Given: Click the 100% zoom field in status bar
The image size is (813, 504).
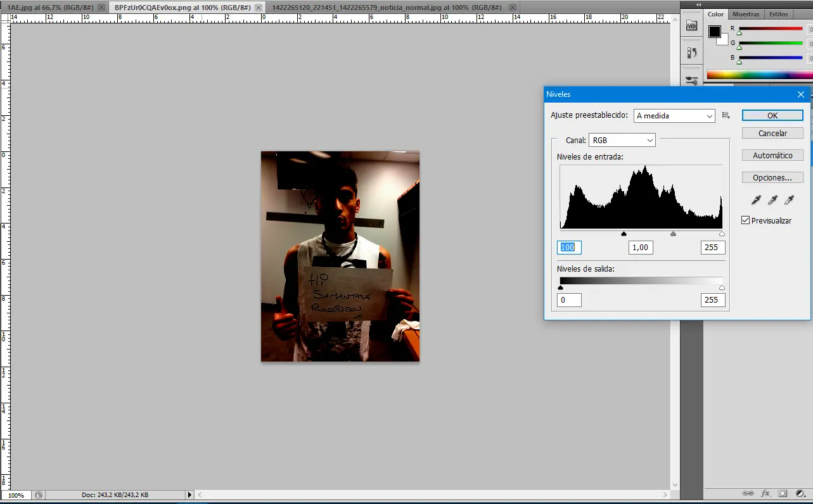Looking at the screenshot, I should click(x=16, y=495).
